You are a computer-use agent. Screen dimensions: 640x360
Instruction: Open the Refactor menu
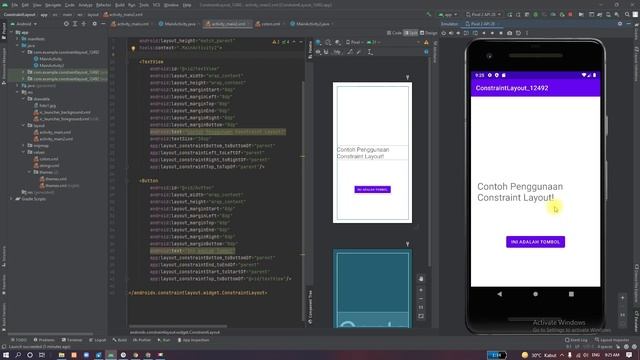pos(103,5)
